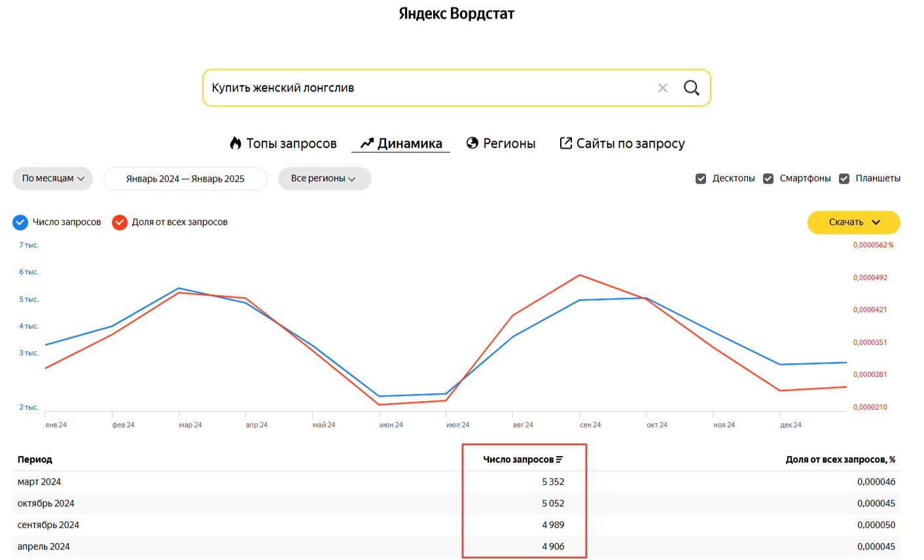Click the flame icon beside Топы запросов
The width and height of the screenshot is (924, 560).
(x=236, y=143)
